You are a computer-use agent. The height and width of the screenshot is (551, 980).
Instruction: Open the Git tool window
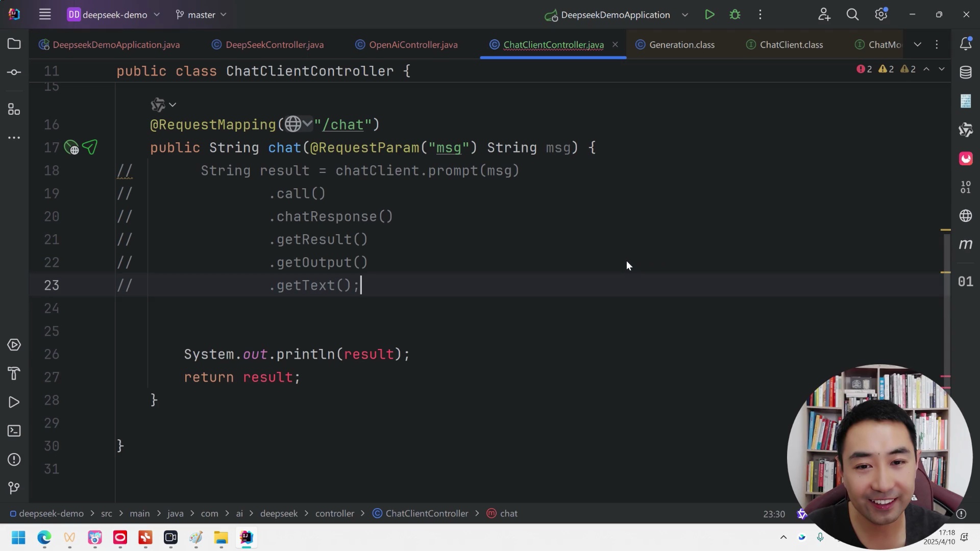click(14, 488)
